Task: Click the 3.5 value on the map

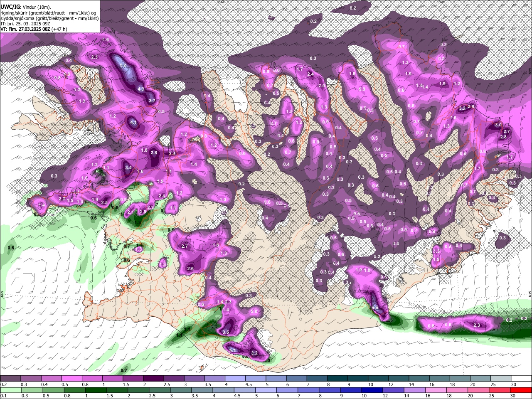Action: click(226, 332)
